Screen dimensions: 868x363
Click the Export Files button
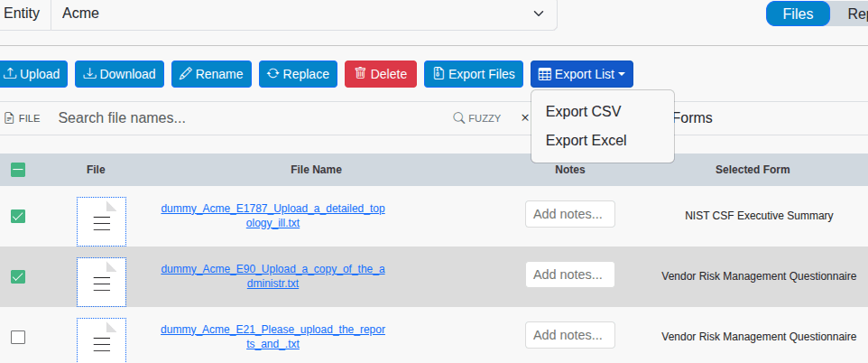tap(474, 74)
